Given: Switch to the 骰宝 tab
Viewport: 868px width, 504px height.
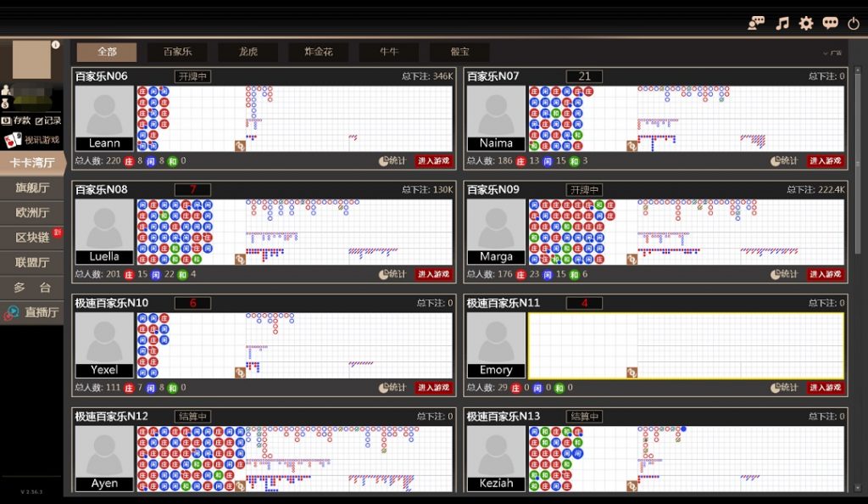Looking at the screenshot, I should 459,52.
